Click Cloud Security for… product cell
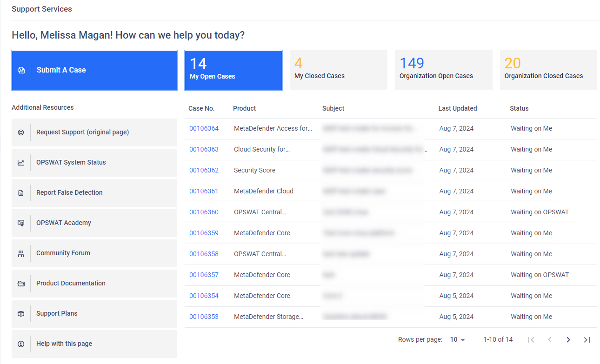Screen dimensions: 600x364 [262, 150]
